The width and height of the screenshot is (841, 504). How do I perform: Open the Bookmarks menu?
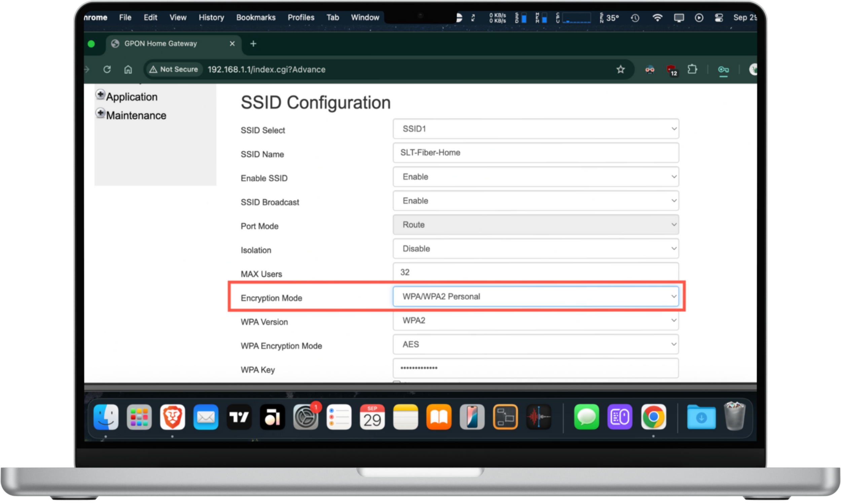click(x=256, y=17)
